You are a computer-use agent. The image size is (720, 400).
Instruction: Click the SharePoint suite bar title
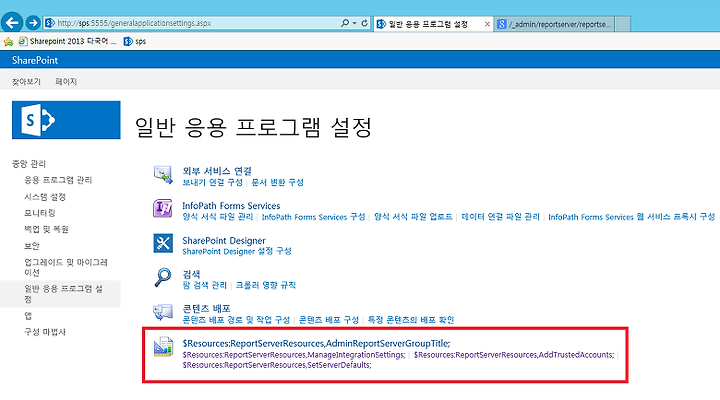[35, 60]
